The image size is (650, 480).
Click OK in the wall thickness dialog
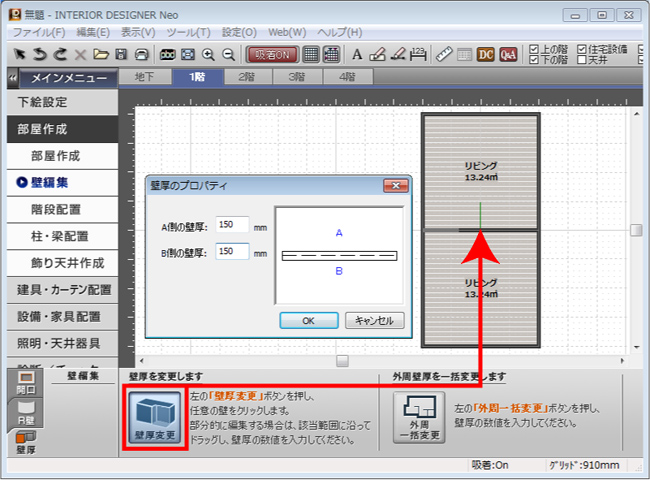pyautogui.click(x=307, y=321)
